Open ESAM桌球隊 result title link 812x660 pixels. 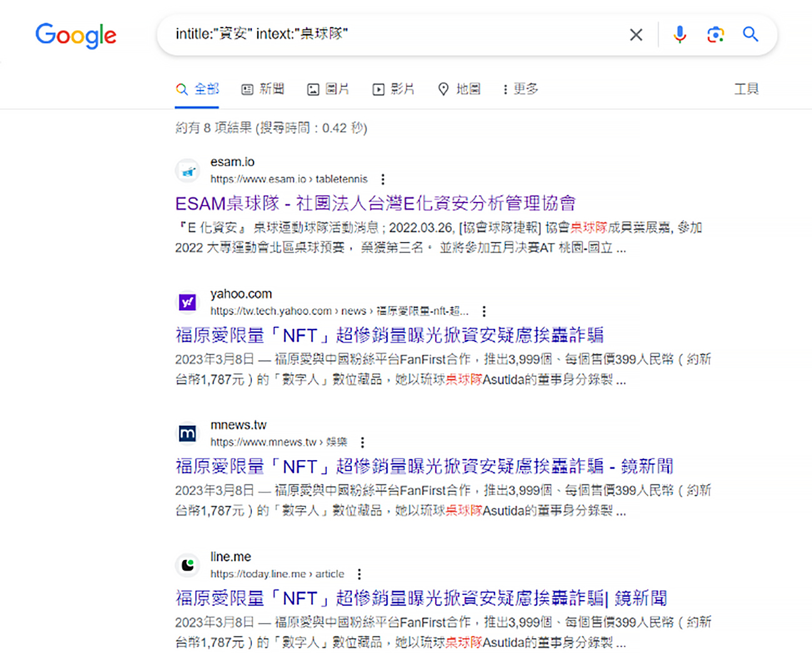click(x=375, y=203)
